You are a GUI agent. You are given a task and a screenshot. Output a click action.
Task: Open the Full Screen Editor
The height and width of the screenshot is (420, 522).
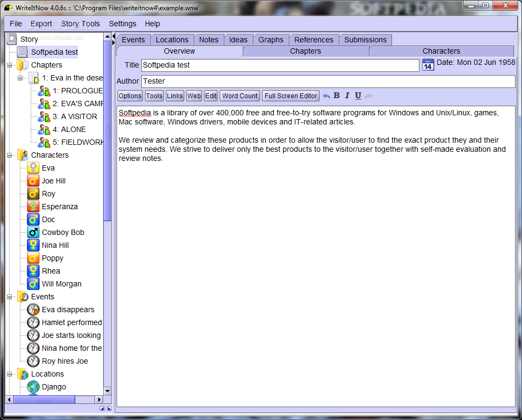coord(291,96)
